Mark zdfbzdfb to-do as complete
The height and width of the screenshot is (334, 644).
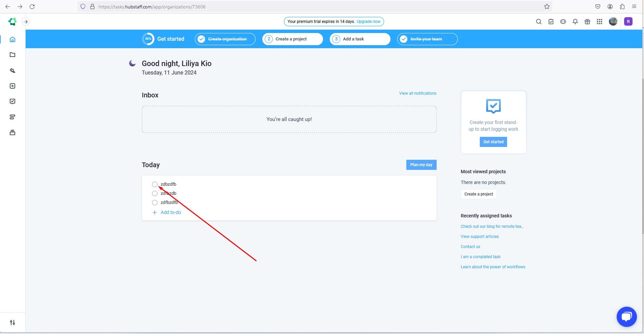(x=155, y=203)
